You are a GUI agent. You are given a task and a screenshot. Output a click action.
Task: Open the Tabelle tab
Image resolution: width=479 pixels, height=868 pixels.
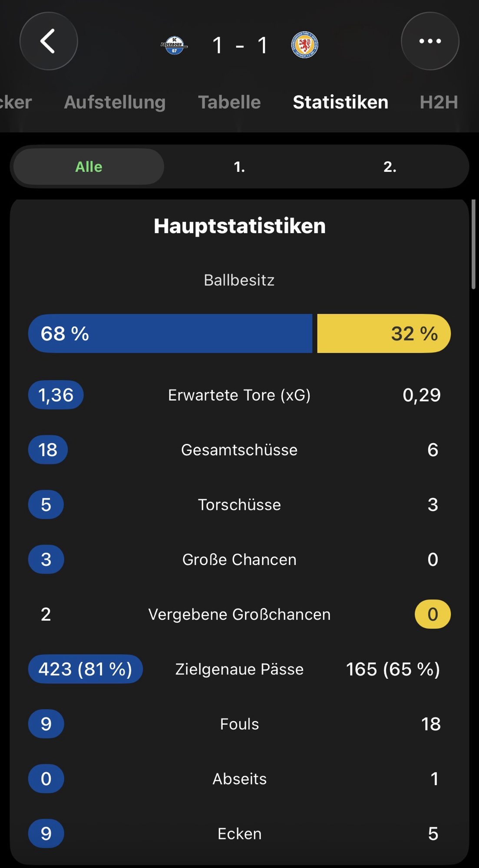[229, 102]
